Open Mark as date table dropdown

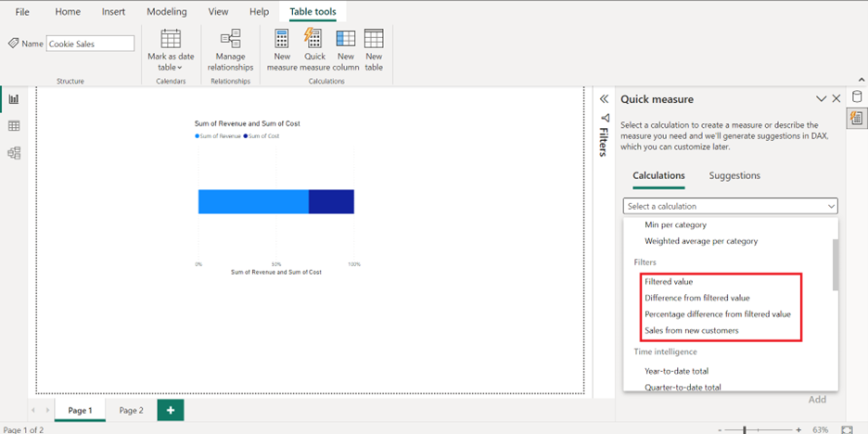pos(171,50)
